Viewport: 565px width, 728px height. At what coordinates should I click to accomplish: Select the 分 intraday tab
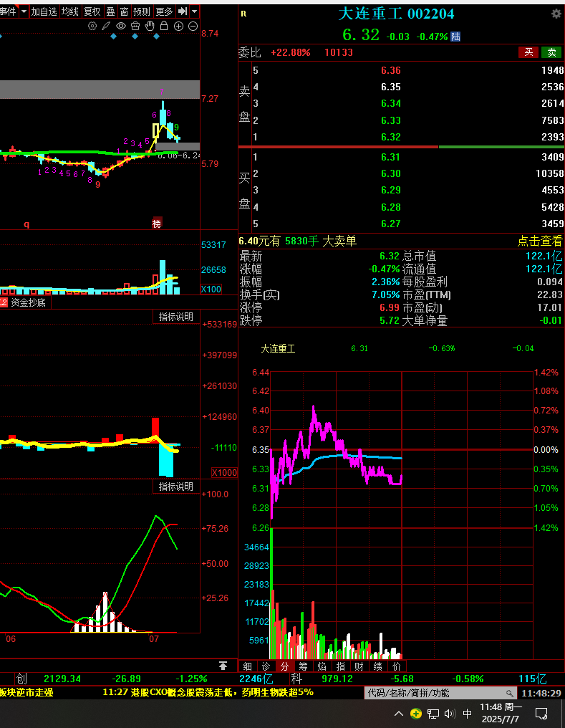284,666
